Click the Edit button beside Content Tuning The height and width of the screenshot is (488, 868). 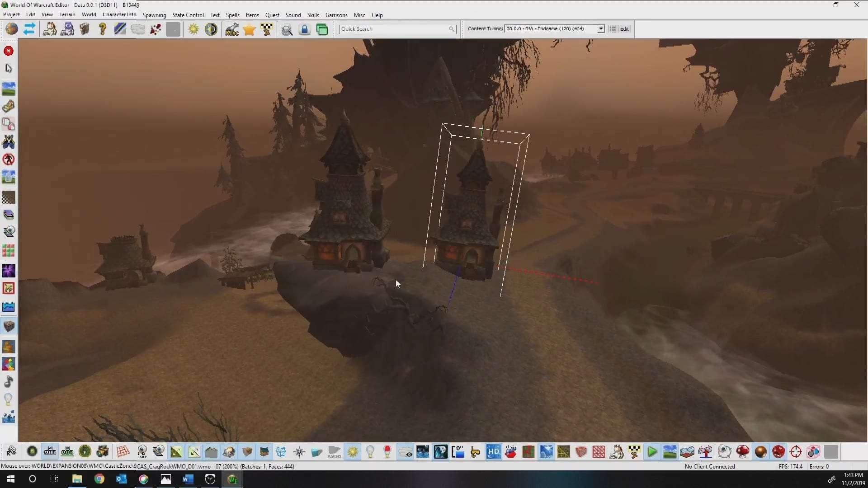coord(624,29)
